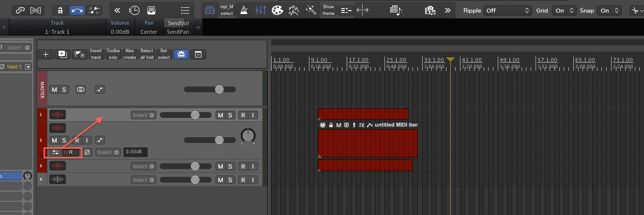Click the blue speedometer gauge icon
Screen dimensions: 644x215
(210, 10)
